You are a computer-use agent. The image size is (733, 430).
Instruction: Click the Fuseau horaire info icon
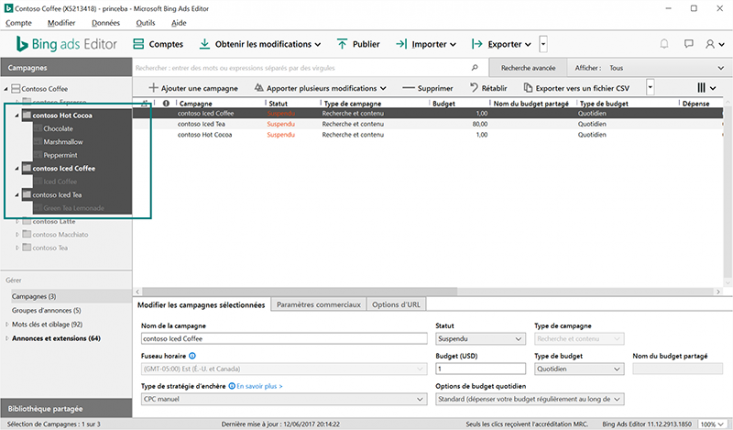pos(192,356)
